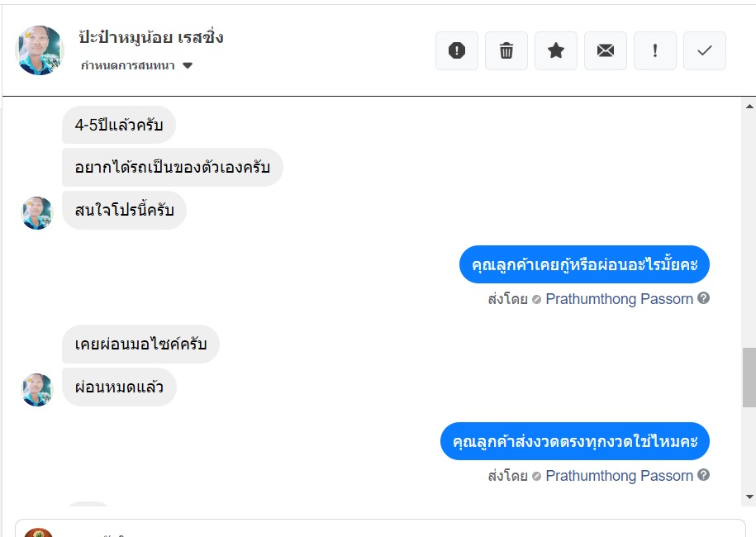
Task: Open second Prathumthong Passorn sender link
Action: click(619, 476)
